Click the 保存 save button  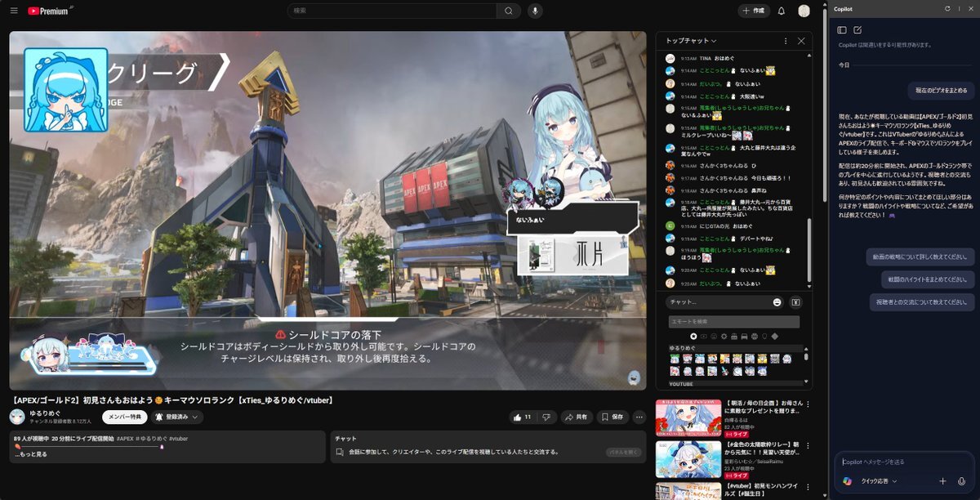(x=612, y=417)
